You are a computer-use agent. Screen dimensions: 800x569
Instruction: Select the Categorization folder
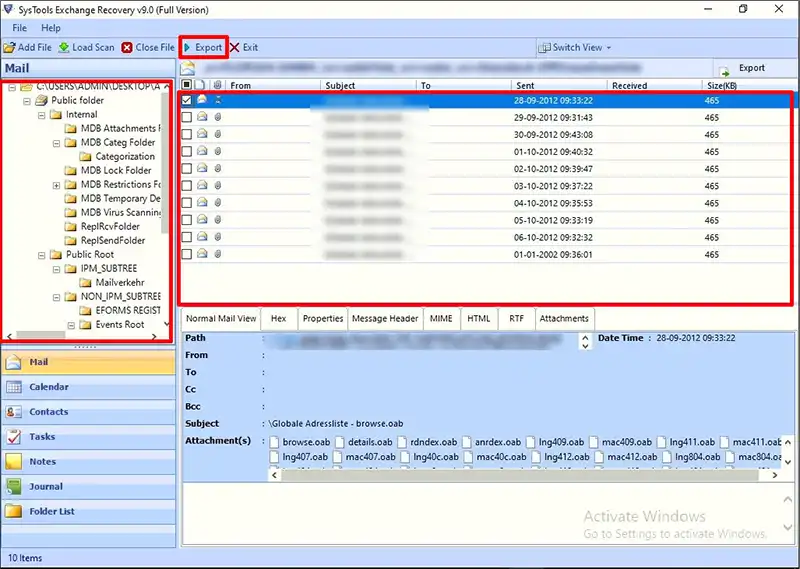coord(117,157)
